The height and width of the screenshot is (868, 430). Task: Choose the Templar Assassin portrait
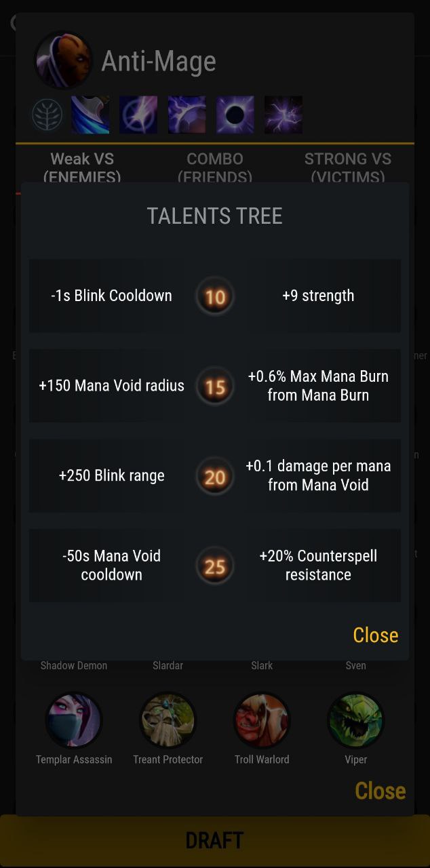(74, 721)
